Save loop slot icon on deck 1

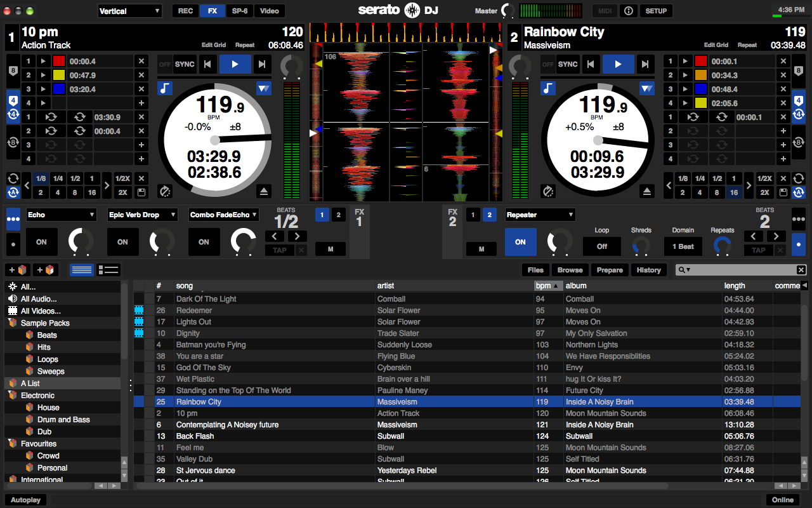[141, 192]
